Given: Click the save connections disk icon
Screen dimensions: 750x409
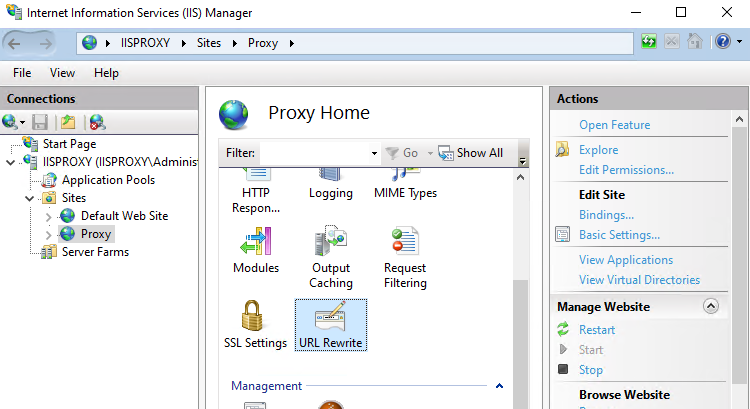Looking at the screenshot, I should [40, 122].
